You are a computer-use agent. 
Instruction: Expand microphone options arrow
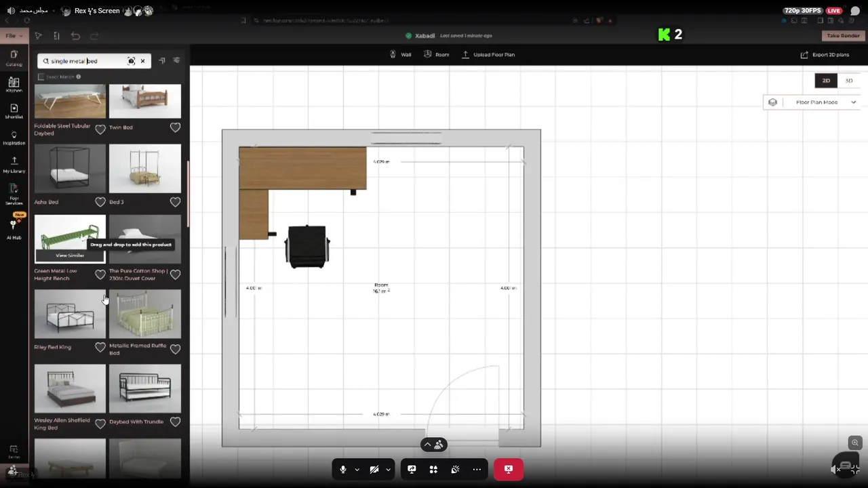(357, 470)
